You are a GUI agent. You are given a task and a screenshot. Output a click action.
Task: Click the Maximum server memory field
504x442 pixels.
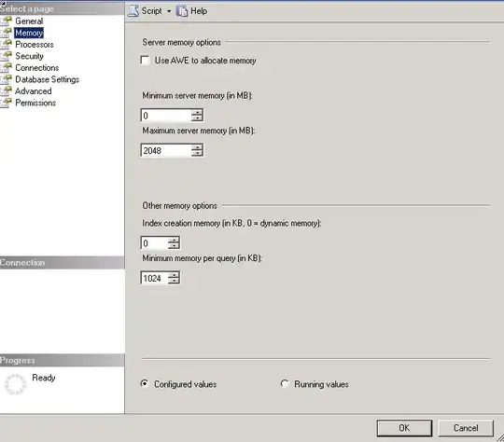pyautogui.click(x=166, y=150)
